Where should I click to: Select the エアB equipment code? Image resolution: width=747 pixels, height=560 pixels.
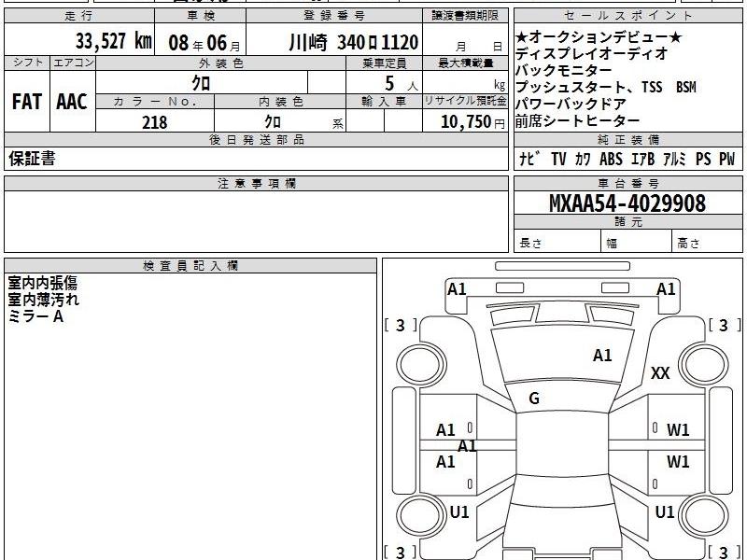tap(642, 159)
